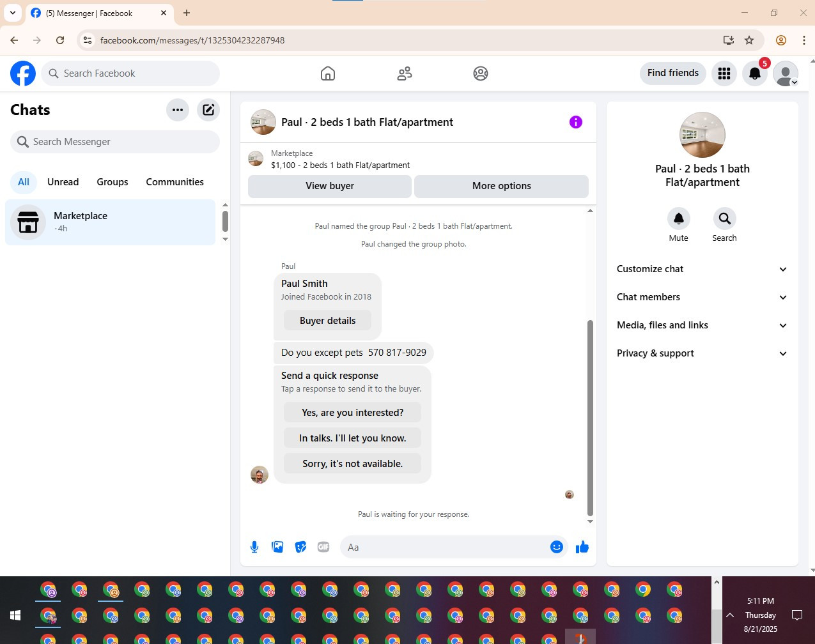
Task: Open the '$1,100 - 2 beds 1 bath Flat/apartment' listing
Action: pyautogui.click(x=341, y=165)
